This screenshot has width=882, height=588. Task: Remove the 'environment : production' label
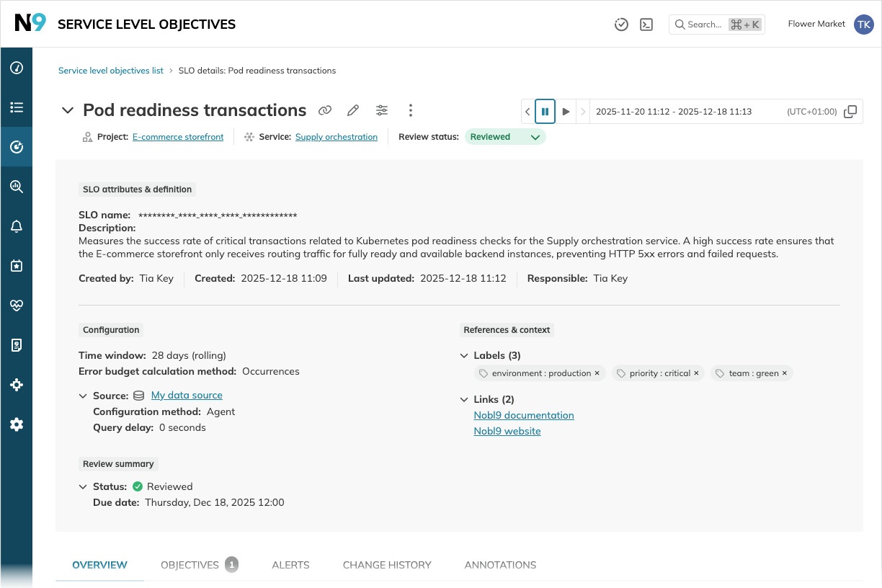point(597,373)
